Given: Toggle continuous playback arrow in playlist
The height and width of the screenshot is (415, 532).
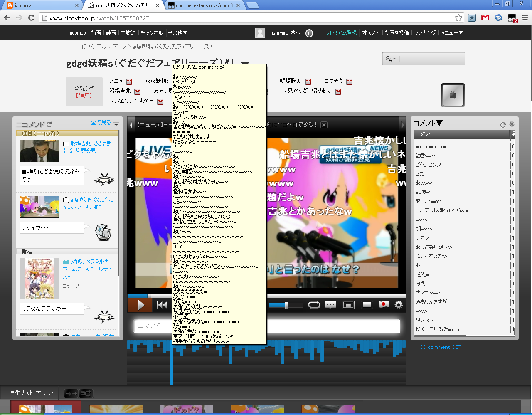Looking at the screenshot, I should (x=71, y=393).
